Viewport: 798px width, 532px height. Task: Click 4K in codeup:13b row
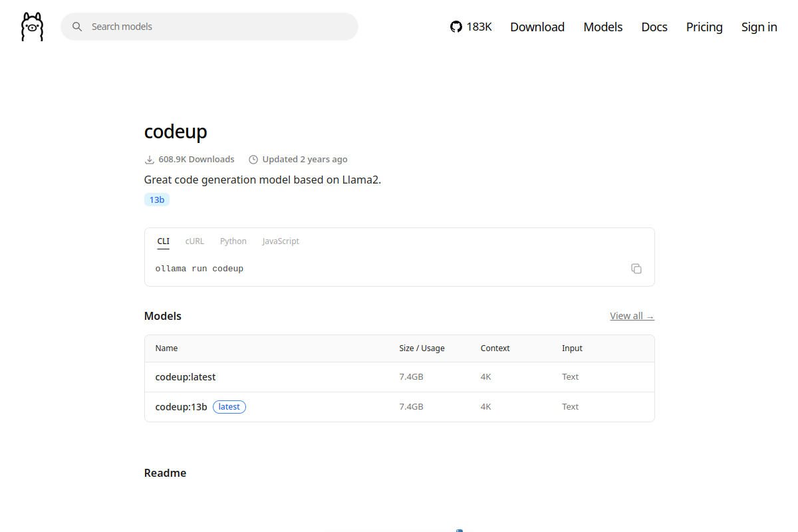pos(486,407)
